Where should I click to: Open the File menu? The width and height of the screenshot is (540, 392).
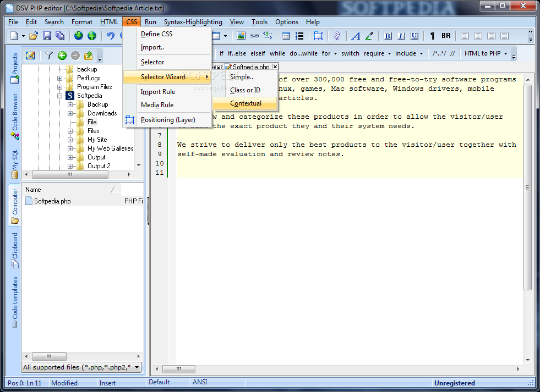[13, 22]
